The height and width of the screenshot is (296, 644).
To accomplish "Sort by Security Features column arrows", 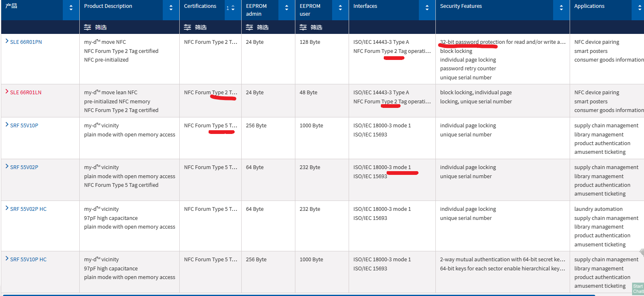I will (561, 8).
